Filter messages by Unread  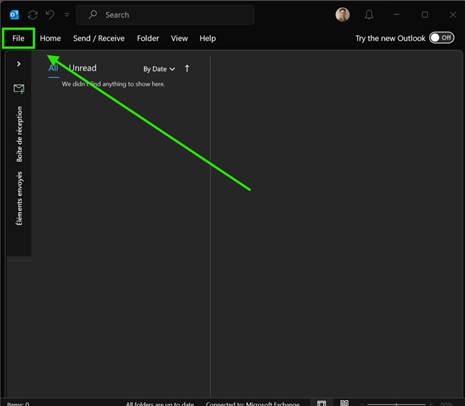pyautogui.click(x=82, y=68)
